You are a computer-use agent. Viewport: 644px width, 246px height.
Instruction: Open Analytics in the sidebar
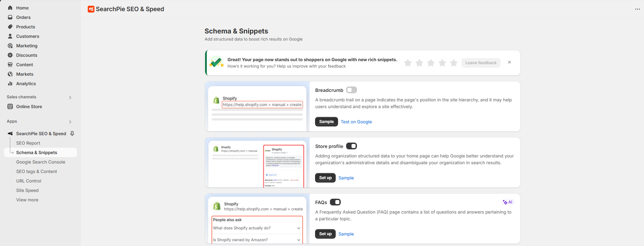[x=26, y=83]
